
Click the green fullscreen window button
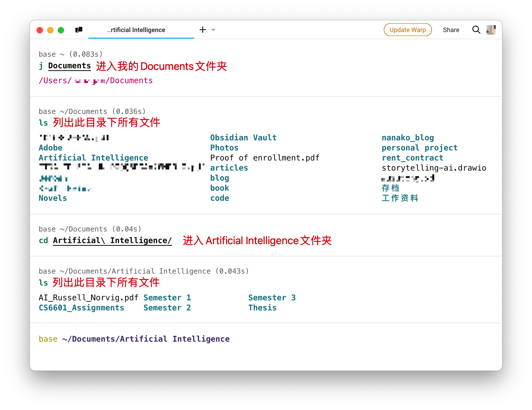point(61,30)
